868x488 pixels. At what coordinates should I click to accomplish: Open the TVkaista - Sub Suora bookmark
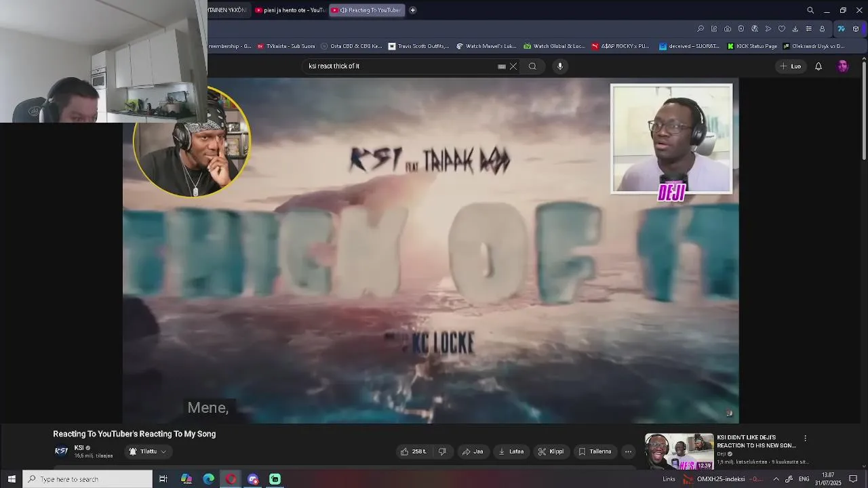click(x=285, y=46)
